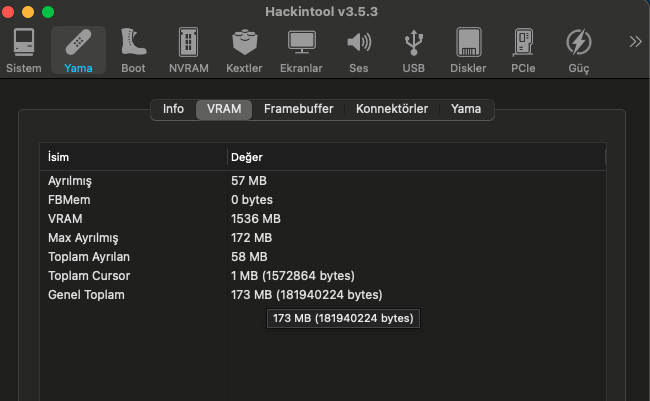
Task: Select the Ayrılmış row label
Action: click(x=70, y=181)
